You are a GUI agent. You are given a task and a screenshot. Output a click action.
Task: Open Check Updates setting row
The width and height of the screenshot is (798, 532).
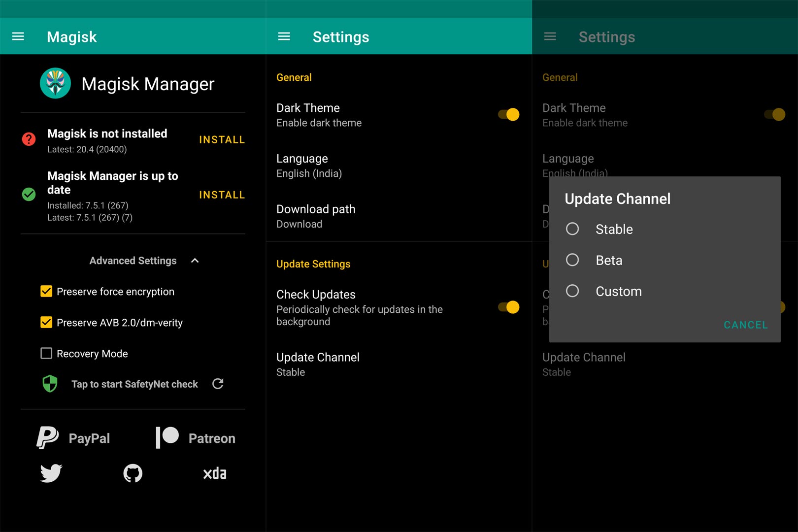[399, 307]
